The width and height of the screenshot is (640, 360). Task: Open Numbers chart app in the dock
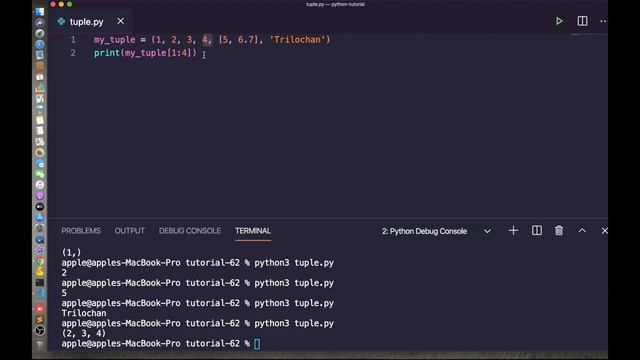point(40,87)
